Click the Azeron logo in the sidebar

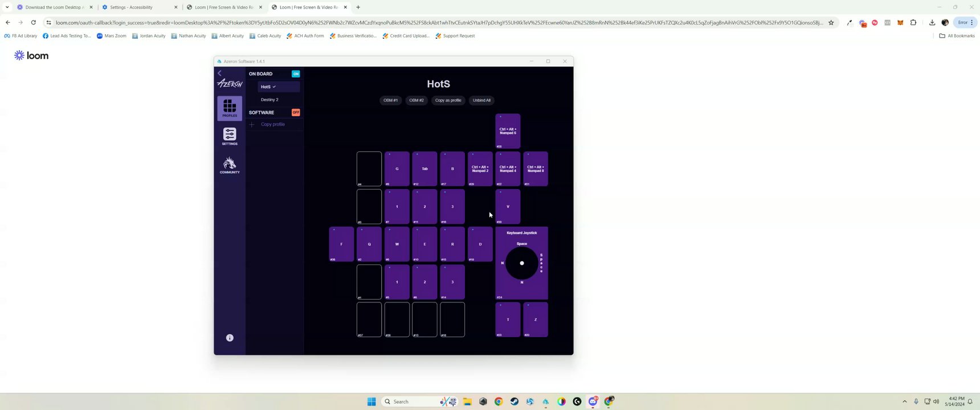tap(230, 84)
